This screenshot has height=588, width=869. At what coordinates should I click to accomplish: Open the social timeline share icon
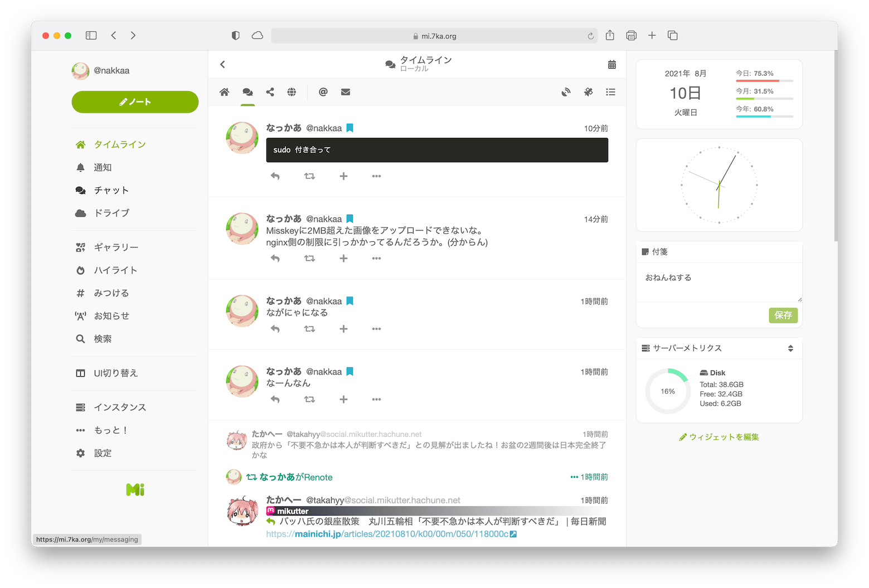pos(270,92)
